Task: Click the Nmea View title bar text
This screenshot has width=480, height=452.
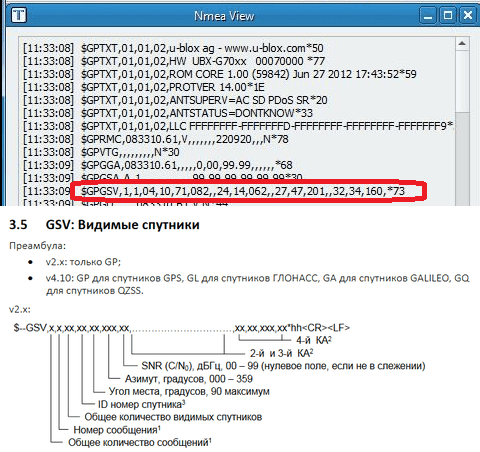Action: pyautogui.click(x=224, y=16)
